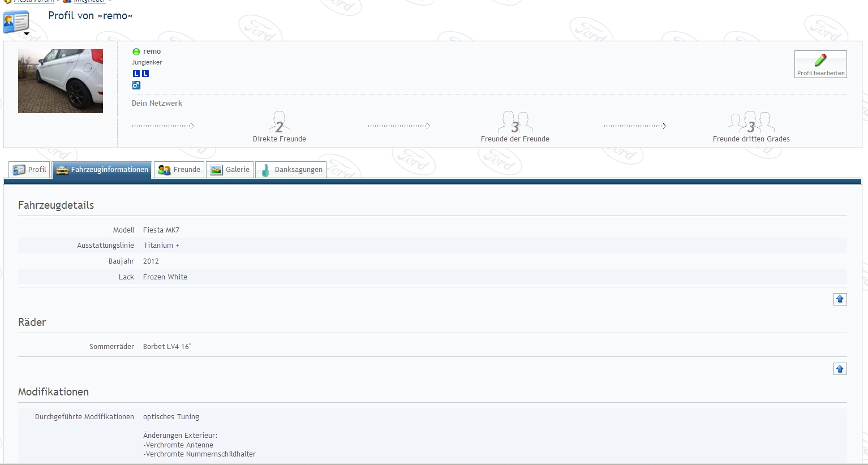Open the Fiesta Forum breadcrumb link
The image size is (868, 465).
(x=34, y=1)
